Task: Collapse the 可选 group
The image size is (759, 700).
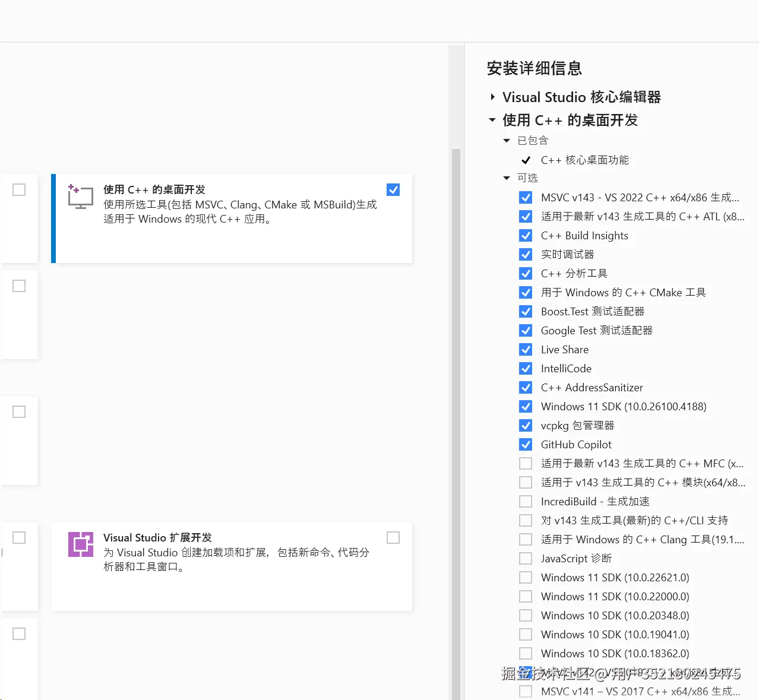Action: tap(507, 178)
